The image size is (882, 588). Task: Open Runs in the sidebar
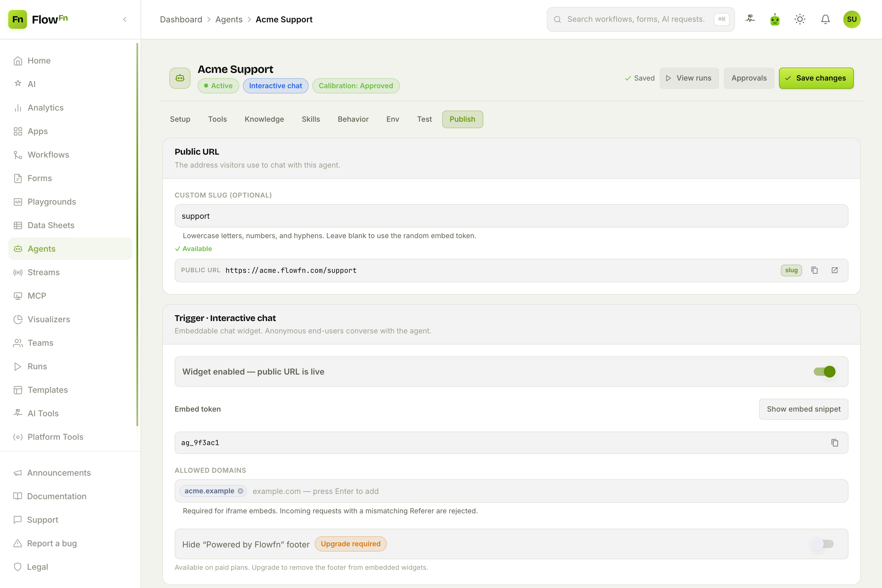tap(70, 366)
